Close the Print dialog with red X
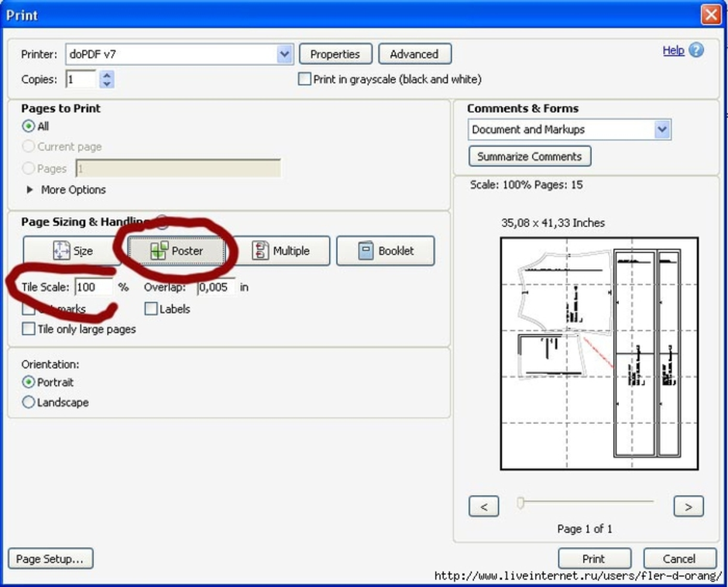Viewport: 728px width, 587px height. pyautogui.click(x=711, y=15)
